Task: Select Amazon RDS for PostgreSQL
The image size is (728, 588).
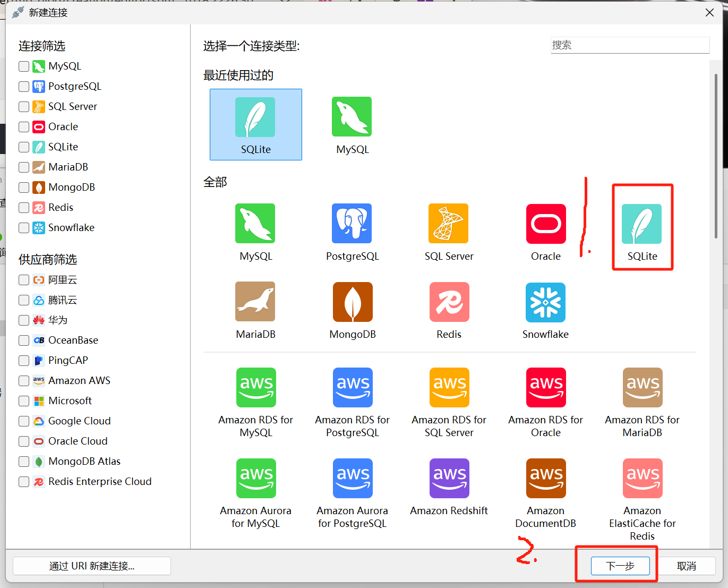Action: coord(352,403)
